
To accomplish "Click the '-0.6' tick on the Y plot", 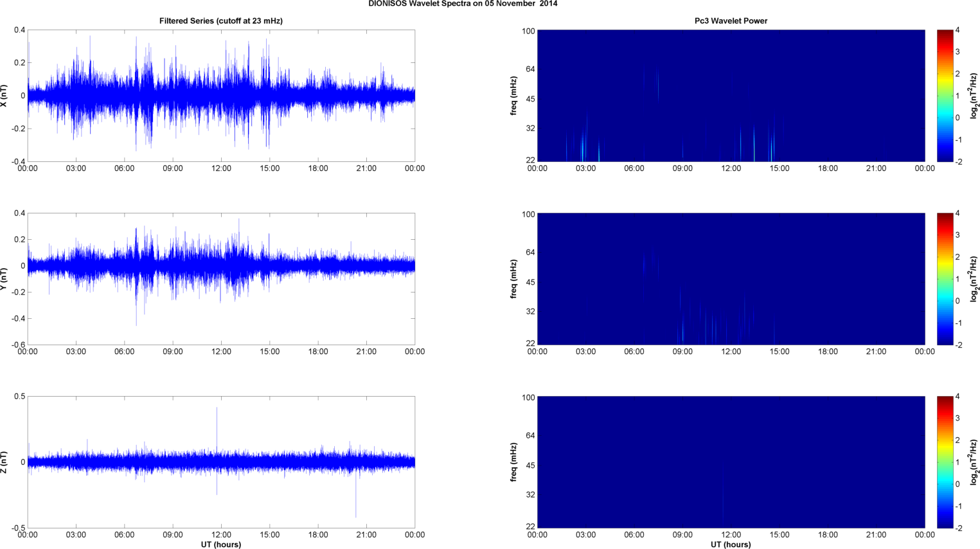I will 18,345.
